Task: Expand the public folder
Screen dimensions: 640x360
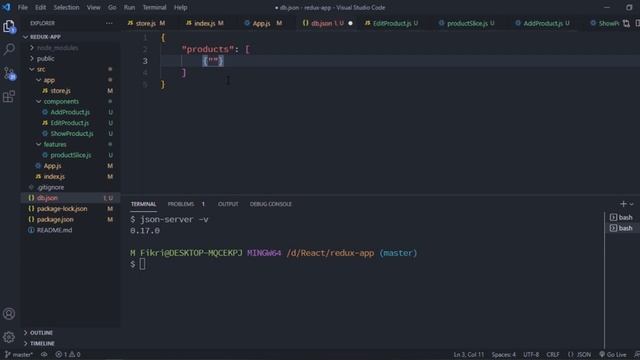Action: tap(71, 58)
